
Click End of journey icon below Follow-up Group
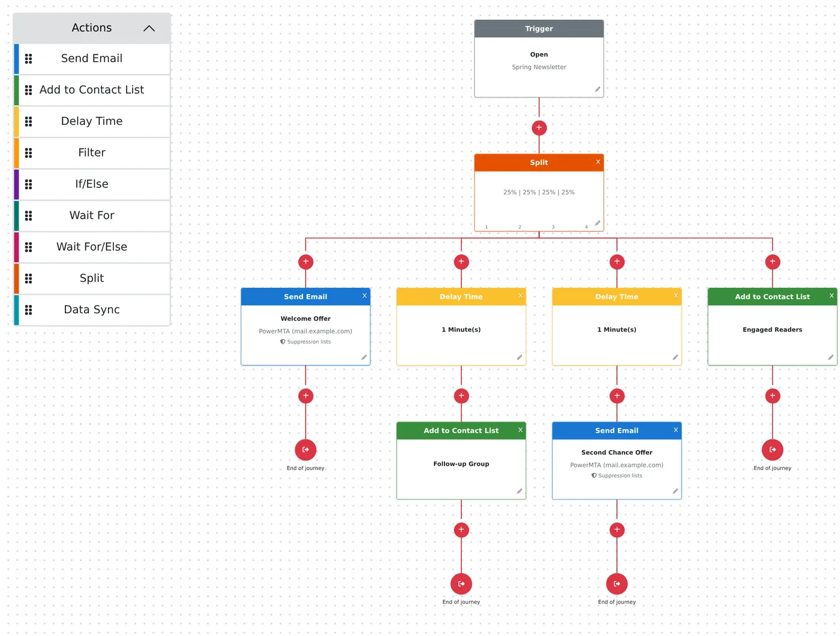coord(461,584)
